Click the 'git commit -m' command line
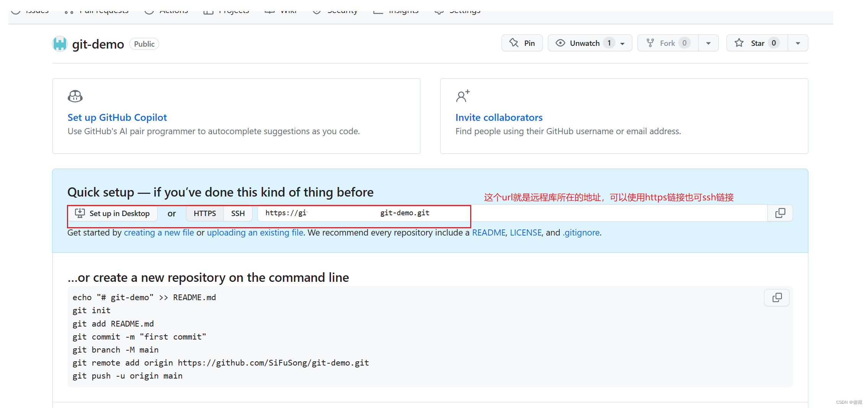The image size is (868, 408). tap(139, 337)
